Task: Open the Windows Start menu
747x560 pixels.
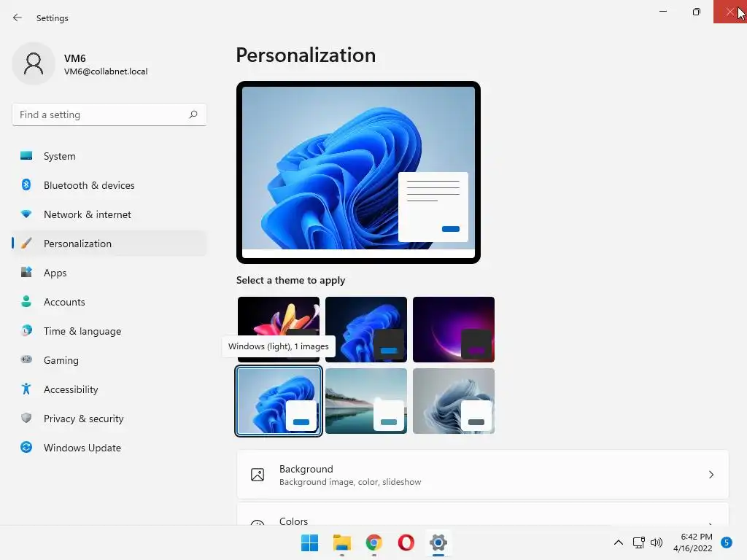Action: [309, 542]
